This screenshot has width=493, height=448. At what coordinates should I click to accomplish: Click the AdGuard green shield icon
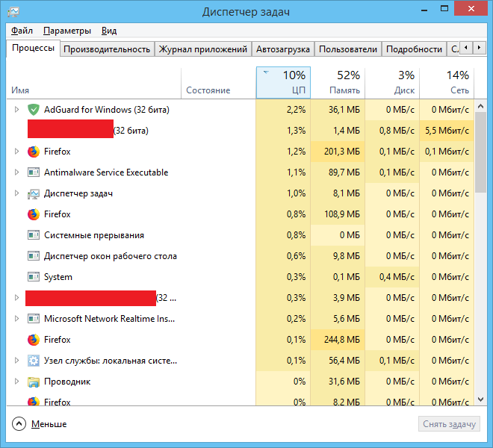point(34,110)
